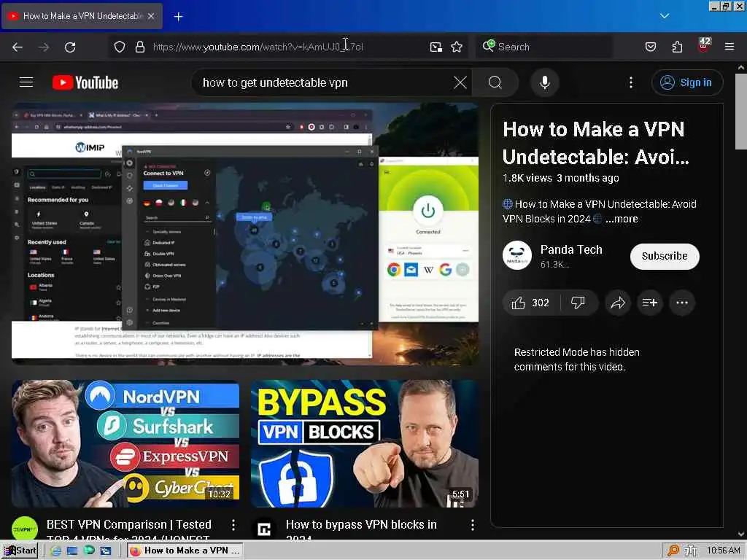
Task: Open the NordVPN vs Surfshark comparison thumbnail
Action: [125, 443]
